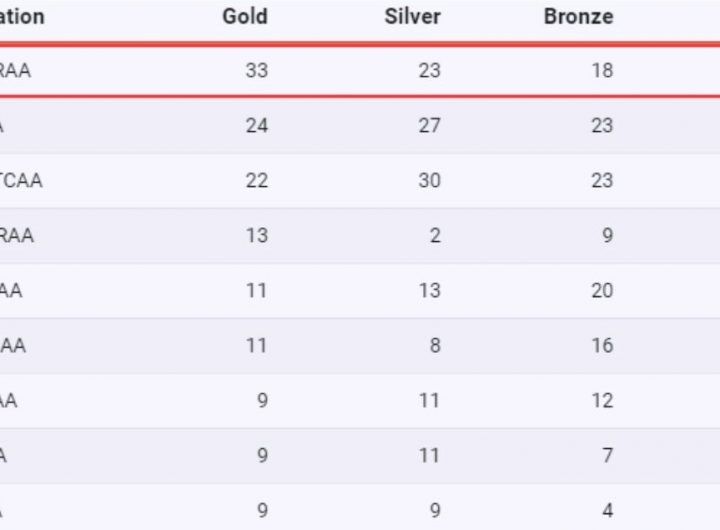The height and width of the screenshot is (530, 720).
Task: Click the partially visible 'ation' column header
Action: 22,17
